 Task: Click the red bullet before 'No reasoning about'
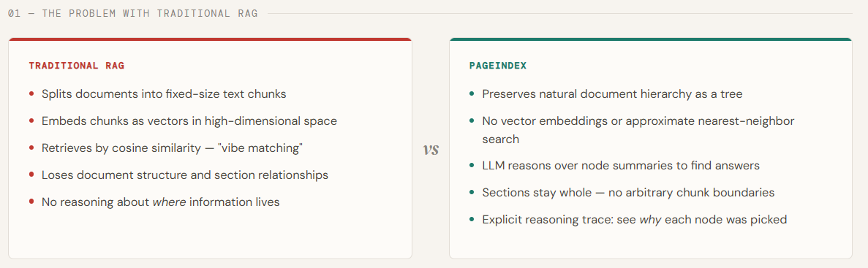coord(31,202)
